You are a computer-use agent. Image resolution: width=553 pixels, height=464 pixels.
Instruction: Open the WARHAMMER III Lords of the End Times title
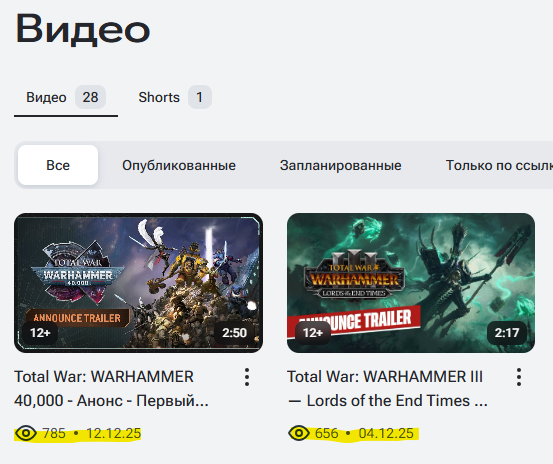click(x=387, y=389)
